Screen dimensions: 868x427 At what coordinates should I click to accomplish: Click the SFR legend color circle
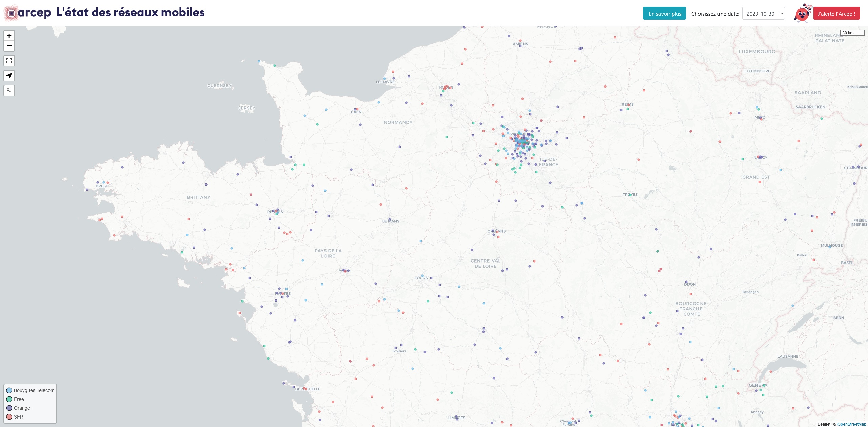coord(9,417)
